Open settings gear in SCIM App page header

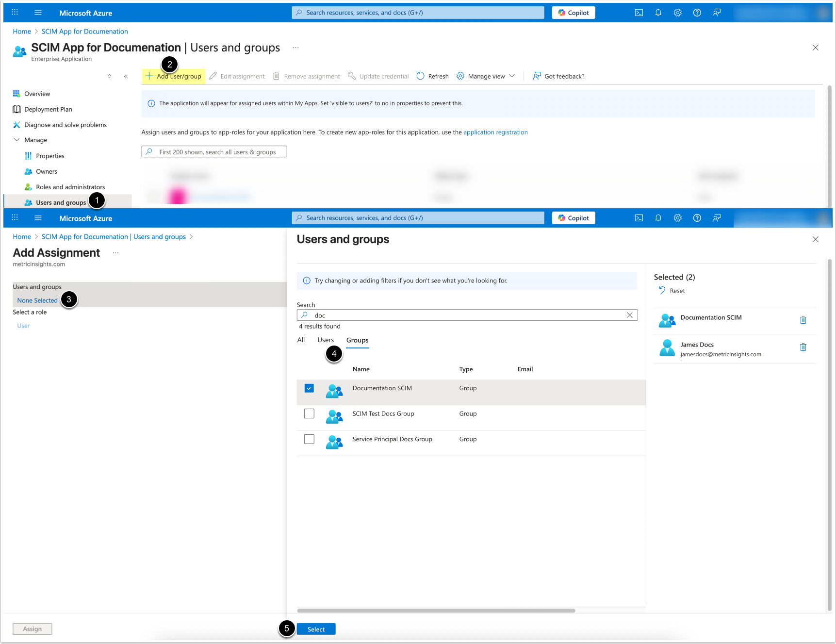click(x=678, y=13)
